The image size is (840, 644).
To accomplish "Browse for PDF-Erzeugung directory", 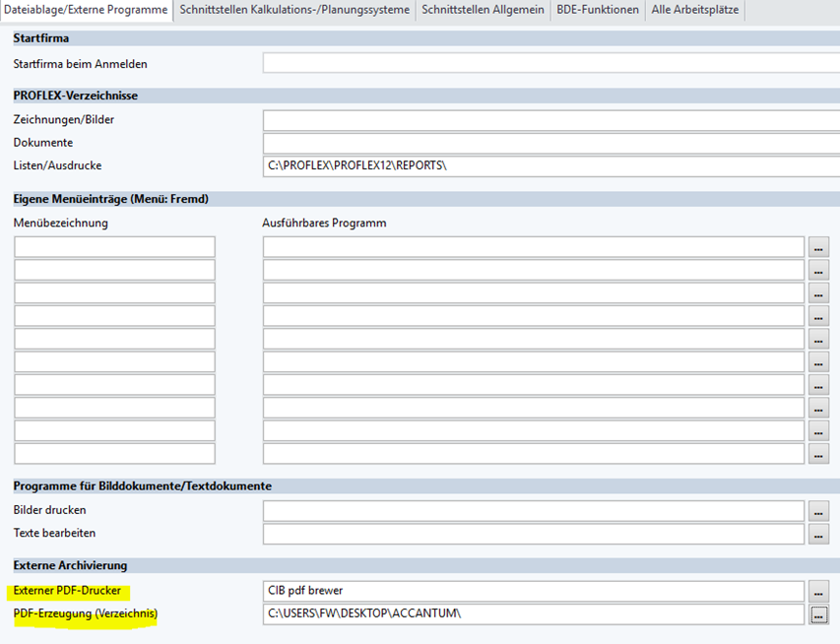I will pyautogui.click(x=818, y=614).
